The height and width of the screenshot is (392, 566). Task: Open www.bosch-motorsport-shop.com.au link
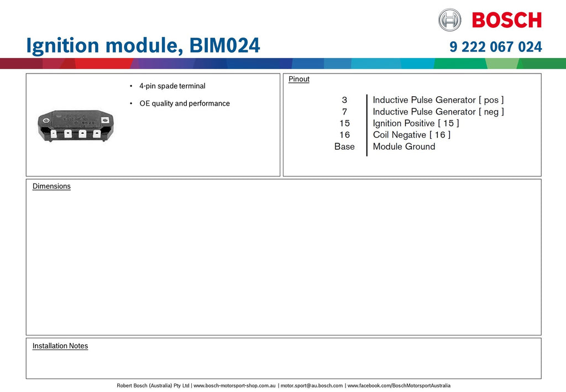[x=234, y=385]
